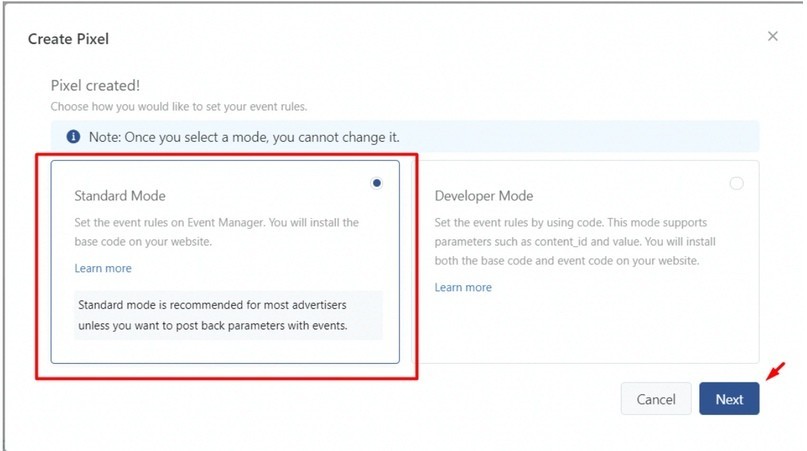Click the Create Pixel dialog title

point(68,39)
